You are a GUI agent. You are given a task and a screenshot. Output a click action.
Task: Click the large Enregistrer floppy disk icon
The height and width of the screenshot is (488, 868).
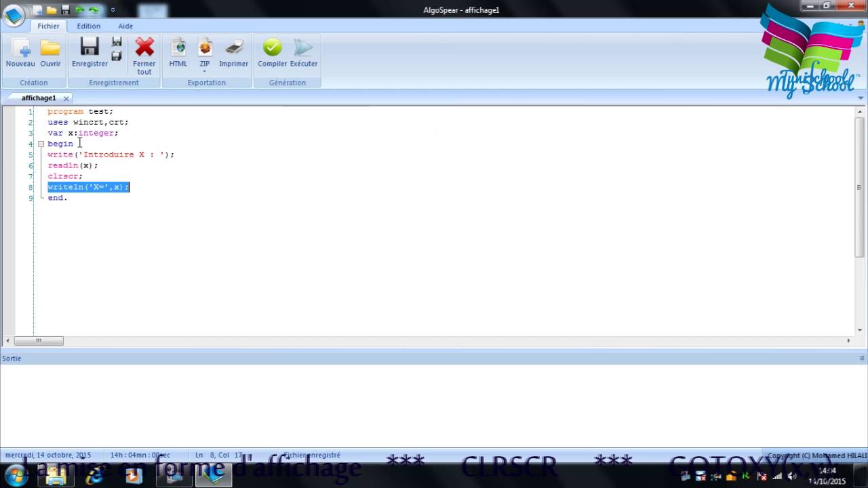click(90, 47)
